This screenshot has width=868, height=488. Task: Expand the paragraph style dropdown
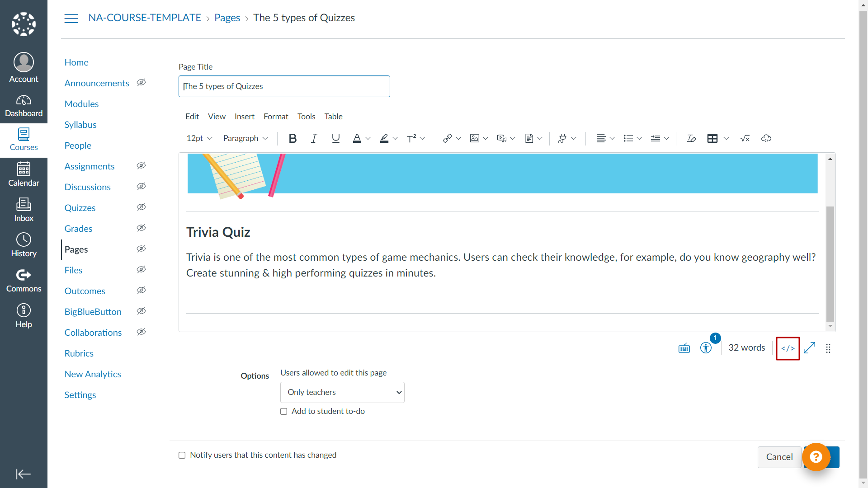(245, 138)
